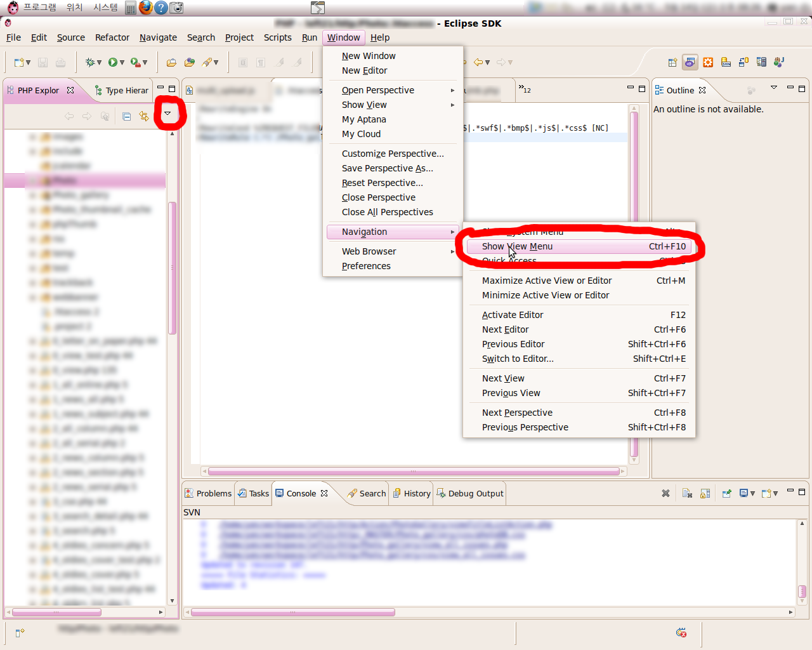The height and width of the screenshot is (650, 812).
Task: Open the File menu
Action: (13, 37)
